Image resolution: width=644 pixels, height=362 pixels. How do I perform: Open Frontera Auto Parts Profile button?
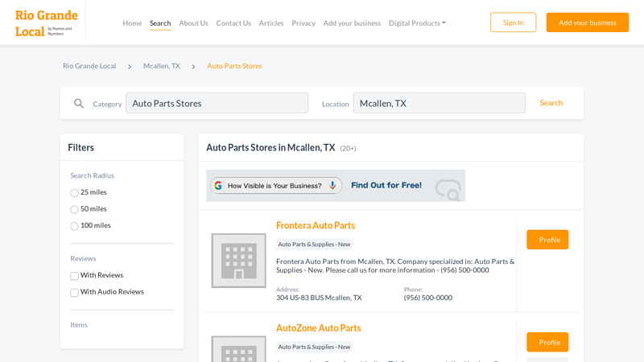click(x=547, y=240)
